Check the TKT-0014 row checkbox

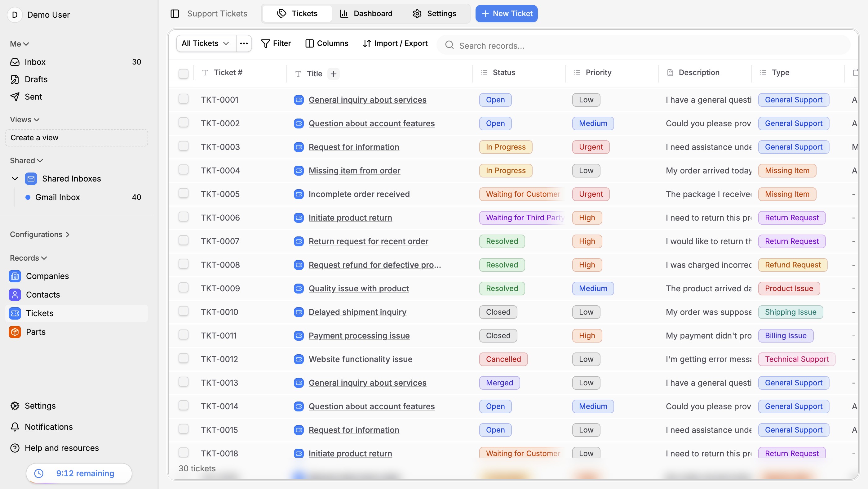183,405
